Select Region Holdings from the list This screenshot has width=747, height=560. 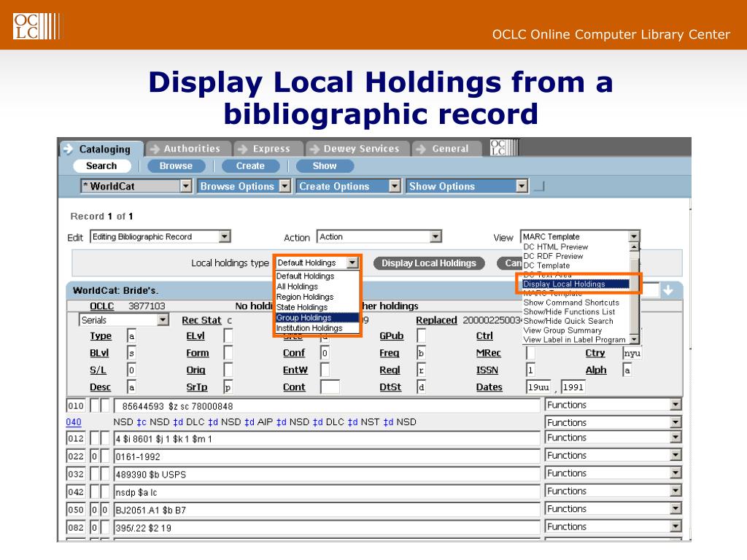pyautogui.click(x=305, y=297)
